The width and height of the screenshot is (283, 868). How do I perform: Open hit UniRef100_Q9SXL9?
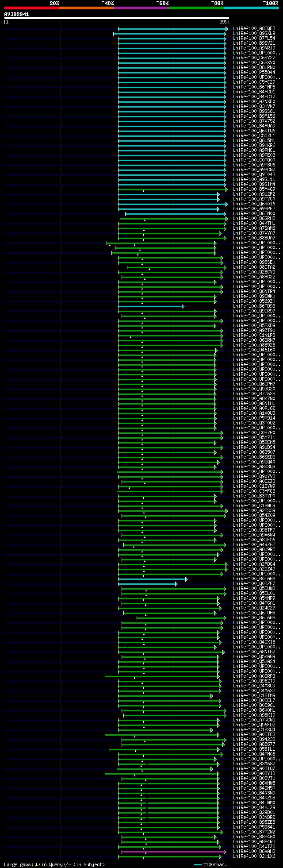(x=254, y=34)
